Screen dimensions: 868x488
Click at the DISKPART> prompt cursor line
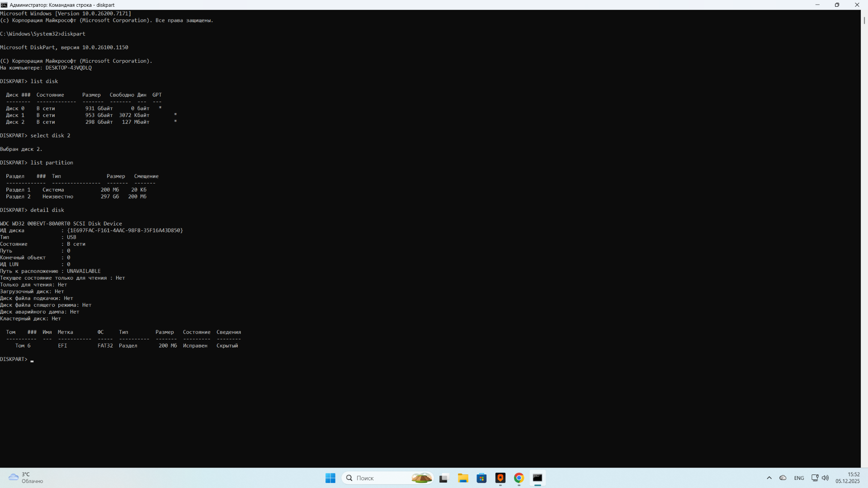(x=33, y=360)
